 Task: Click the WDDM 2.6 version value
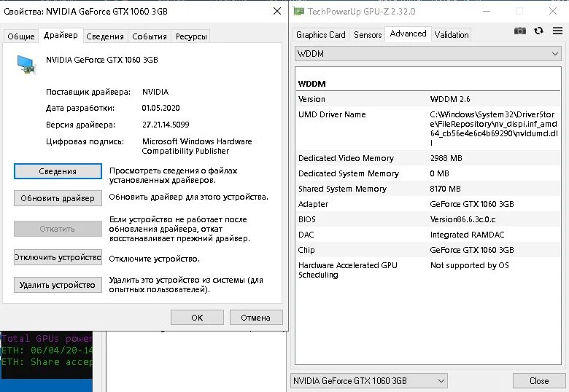click(450, 99)
